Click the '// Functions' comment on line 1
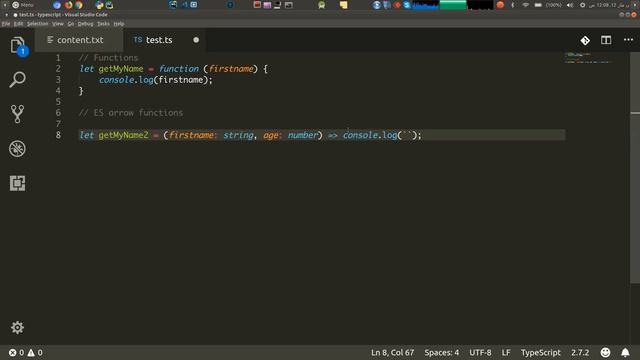Viewport: 640px width, 360px height. click(x=108, y=58)
